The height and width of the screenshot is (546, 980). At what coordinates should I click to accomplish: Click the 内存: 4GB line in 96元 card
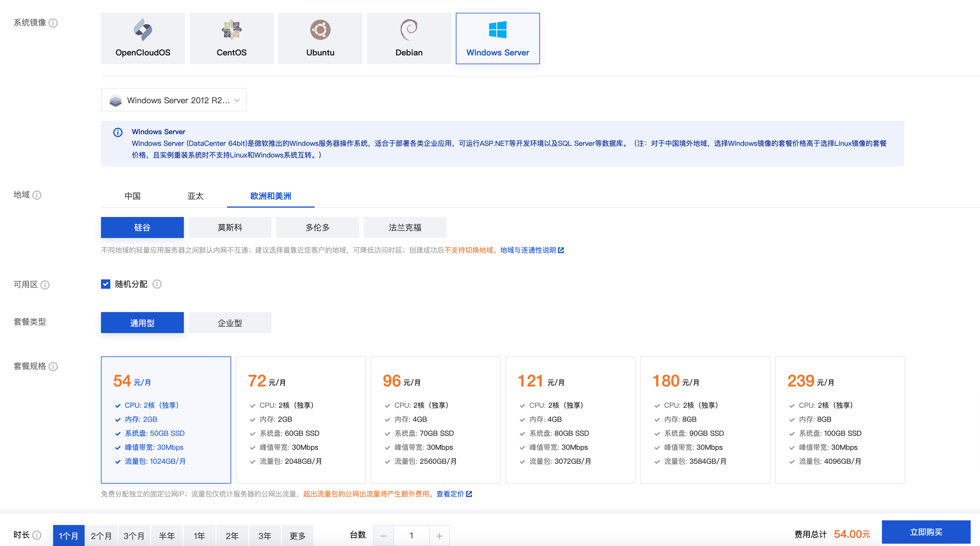411,419
